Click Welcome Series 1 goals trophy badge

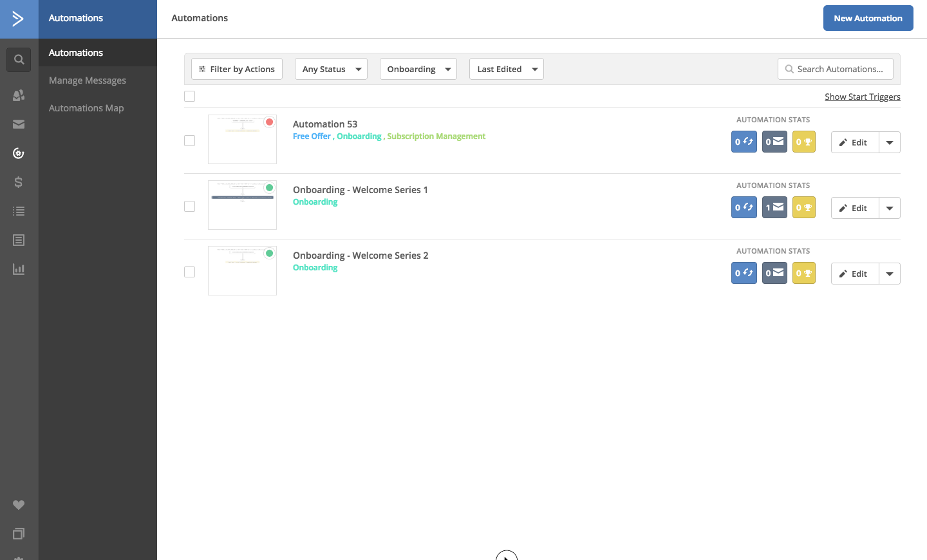[x=804, y=208]
